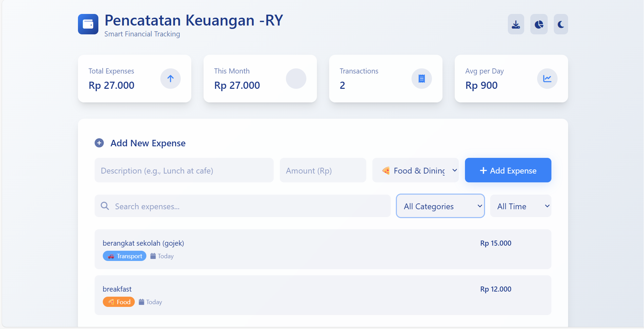Screen dimensions: 644x329
Task: Click the line chart icon in Avg per Day
Action: click(547, 79)
